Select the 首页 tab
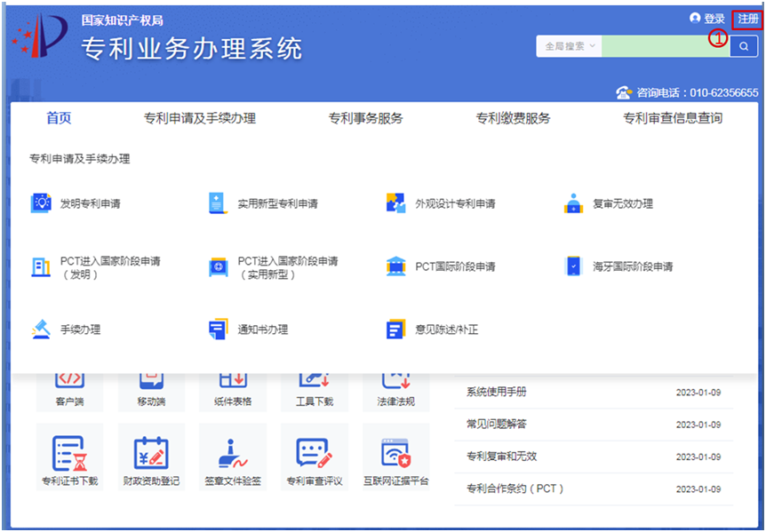766x532 pixels. point(59,118)
